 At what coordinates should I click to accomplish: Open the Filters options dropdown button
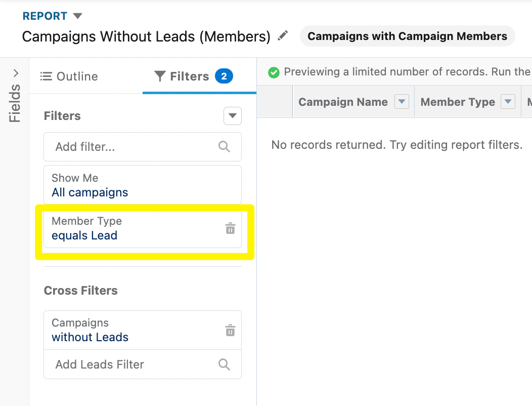[x=233, y=116]
